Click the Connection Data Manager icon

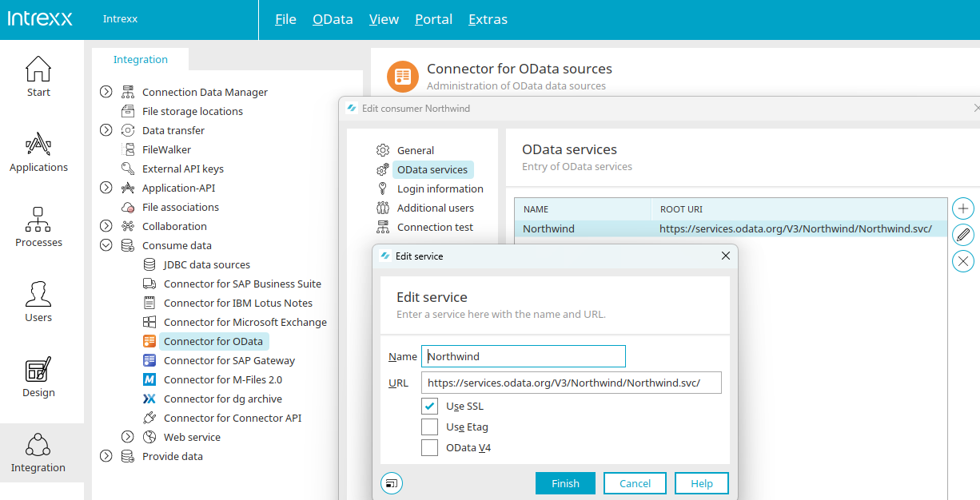(x=128, y=92)
